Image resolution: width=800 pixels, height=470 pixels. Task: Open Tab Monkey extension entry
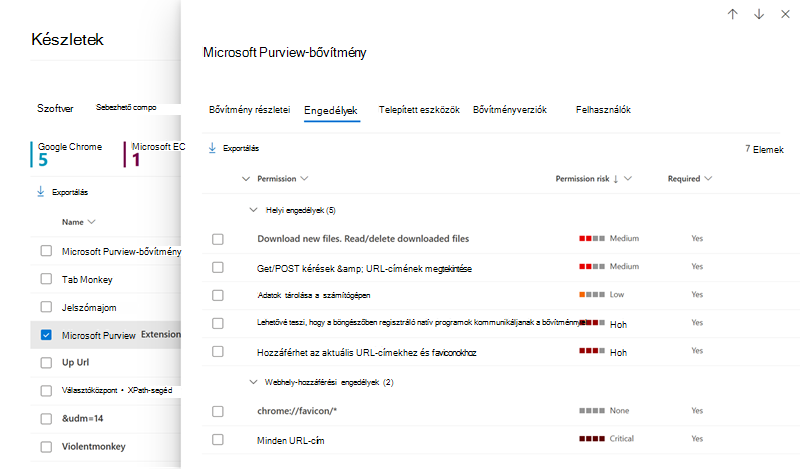click(87, 280)
